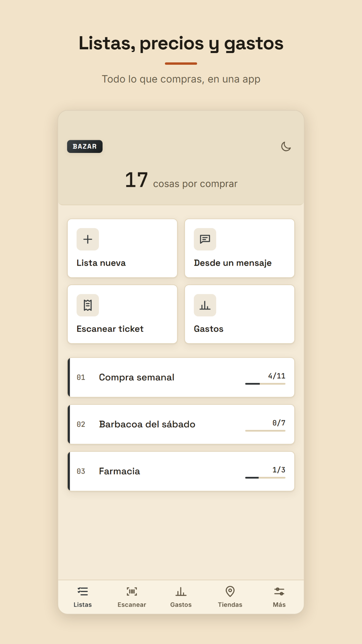
Task: Tap the plus icon for Lista nueva
Action: [88, 239]
